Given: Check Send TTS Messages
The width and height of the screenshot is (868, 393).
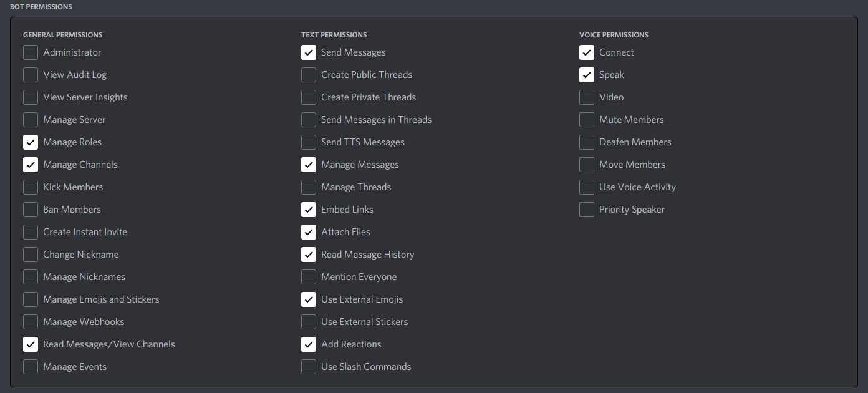Looking at the screenshot, I should pos(309,142).
